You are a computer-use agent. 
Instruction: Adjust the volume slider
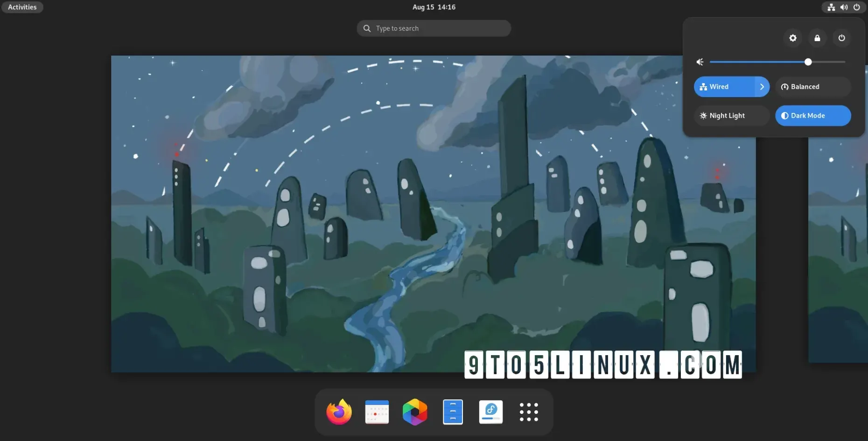[777, 62]
